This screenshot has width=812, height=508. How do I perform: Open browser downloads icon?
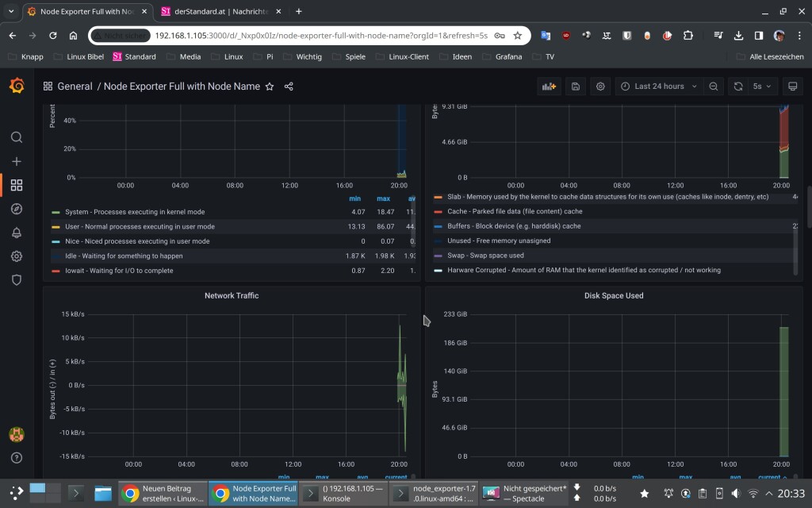[738, 36]
